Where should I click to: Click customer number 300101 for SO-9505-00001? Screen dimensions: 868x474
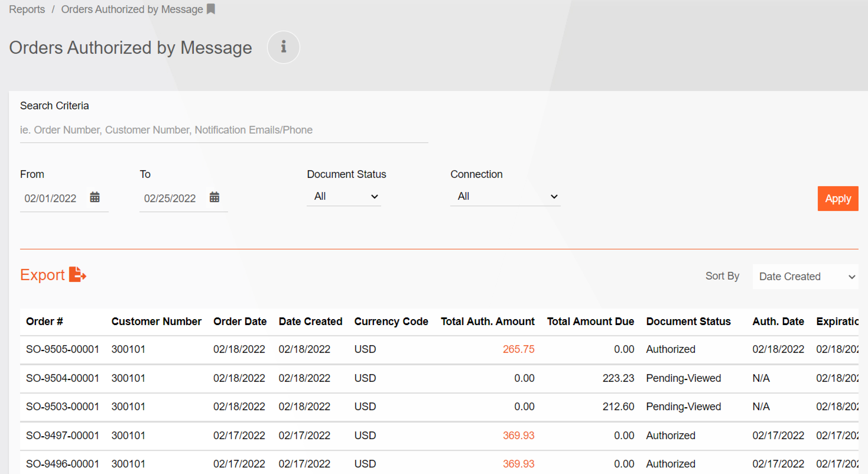click(x=128, y=349)
